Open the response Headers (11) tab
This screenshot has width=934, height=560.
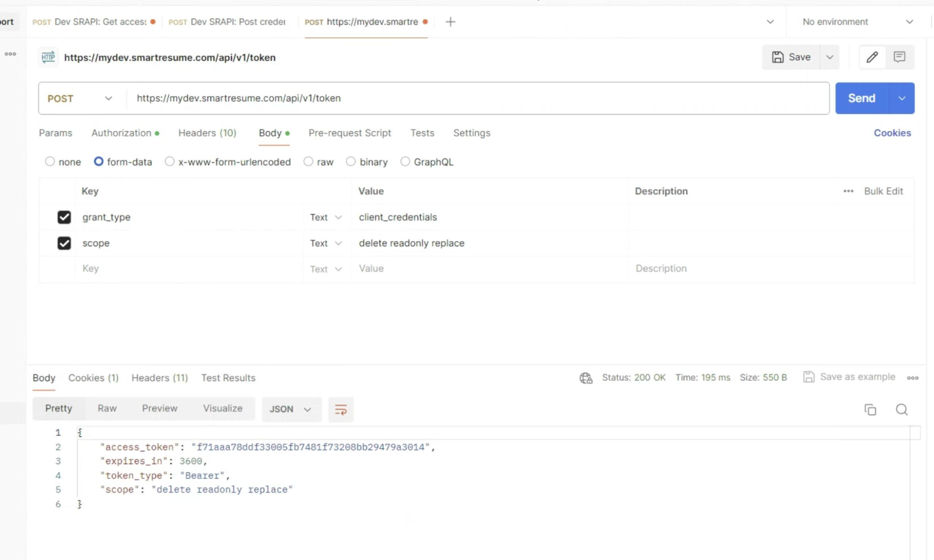pos(159,378)
